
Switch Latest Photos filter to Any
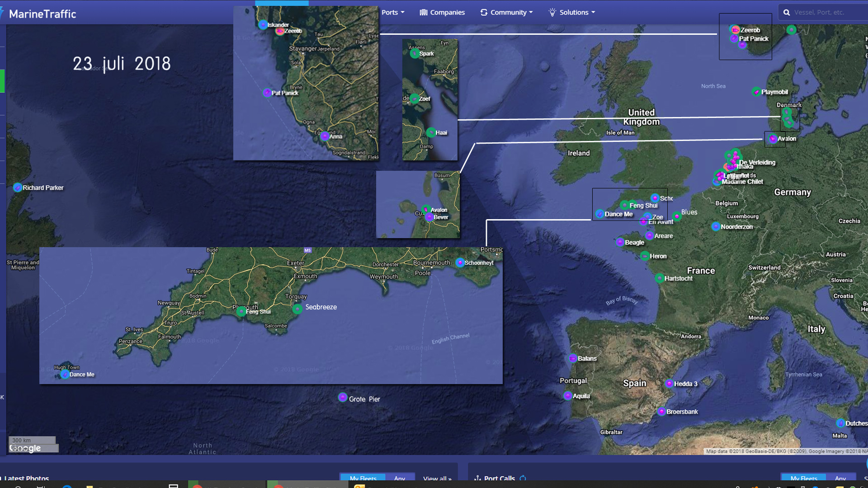pos(400,478)
